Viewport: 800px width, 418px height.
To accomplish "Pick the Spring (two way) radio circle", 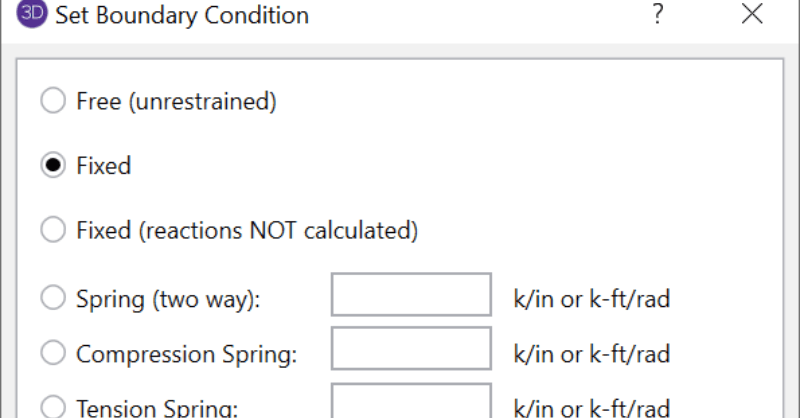I will (x=53, y=298).
